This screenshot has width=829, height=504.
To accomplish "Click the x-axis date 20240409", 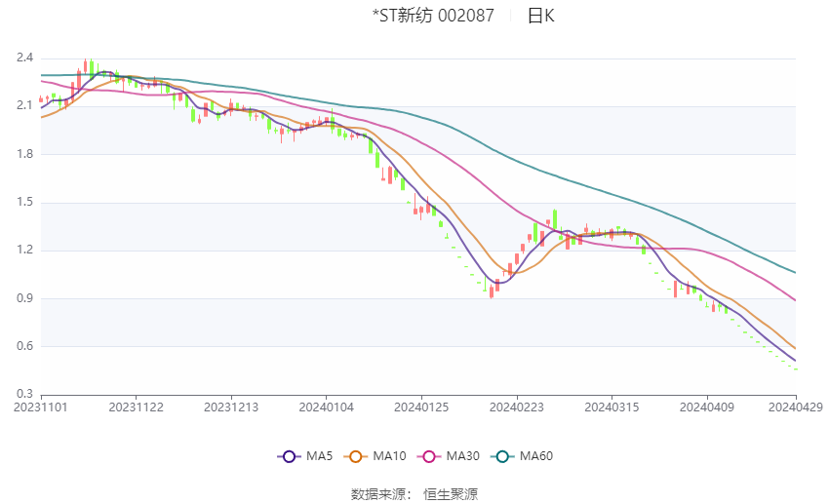I will tap(707, 407).
